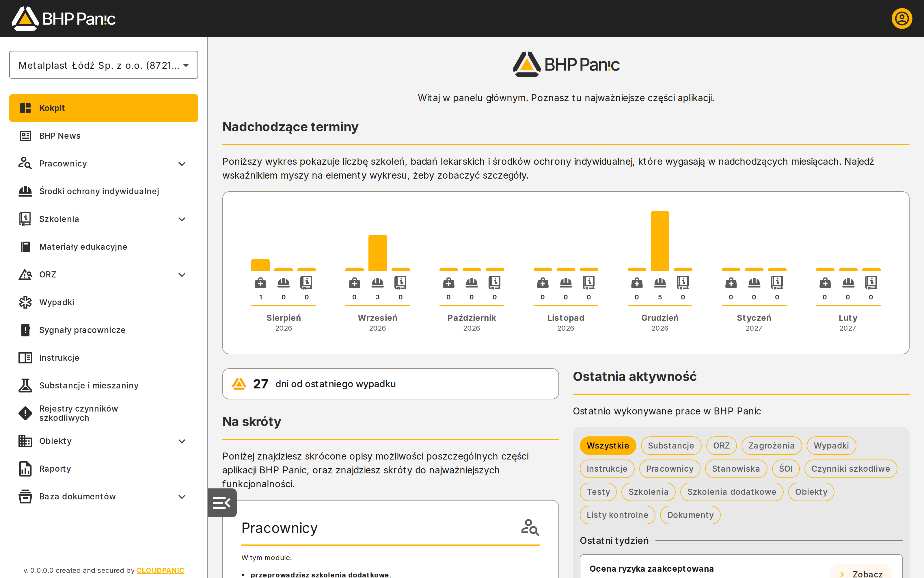The height and width of the screenshot is (578, 924).
Task: Follow the CLOUDPANIC footer link
Action: coord(160,570)
